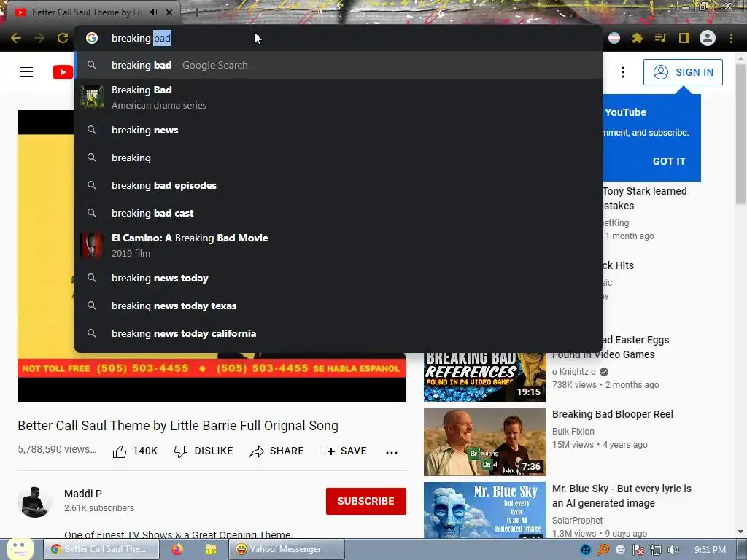Mute the tab via its speaker icon
This screenshot has width=747, height=560.
click(x=153, y=12)
